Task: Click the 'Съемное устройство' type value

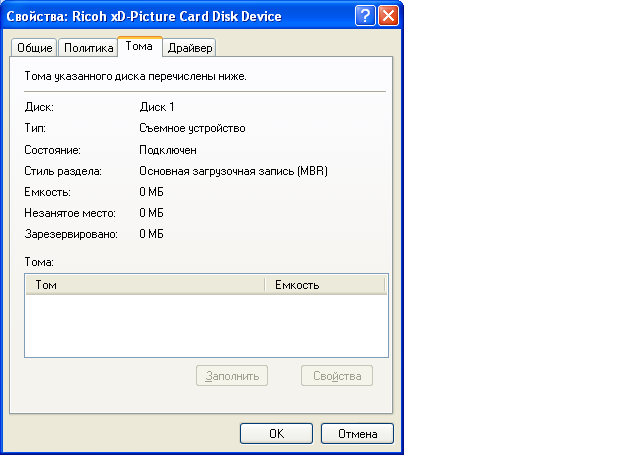Action: tap(192, 128)
